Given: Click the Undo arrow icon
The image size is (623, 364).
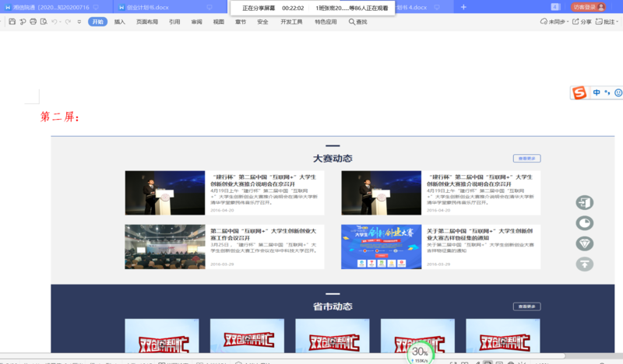Looking at the screenshot, I should point(55,22).
